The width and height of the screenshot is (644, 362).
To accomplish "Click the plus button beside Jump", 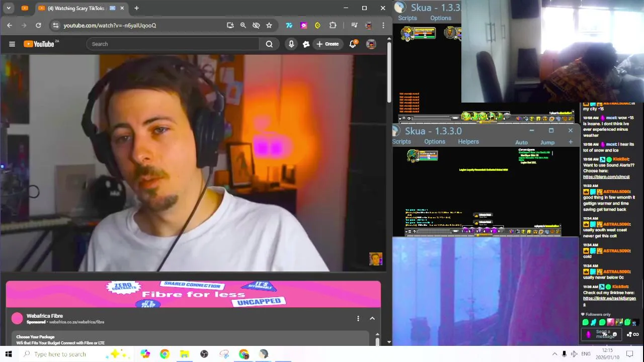I will click(x=571, y=142).
